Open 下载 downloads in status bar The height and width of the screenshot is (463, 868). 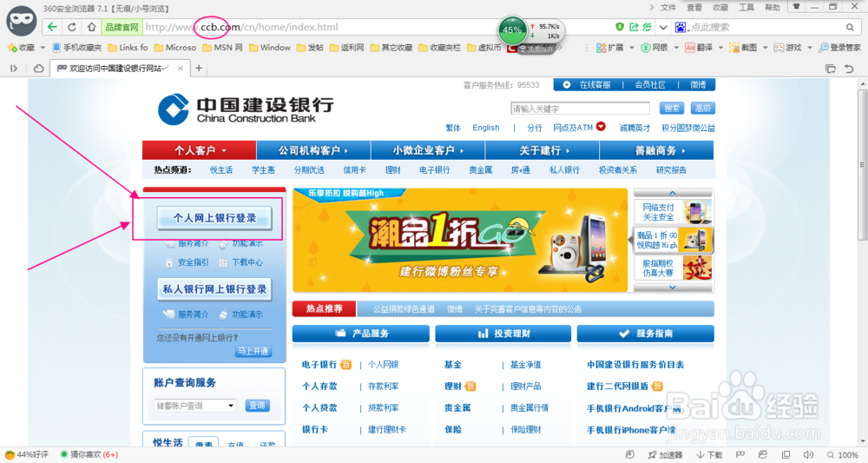(x=710, y=454)
